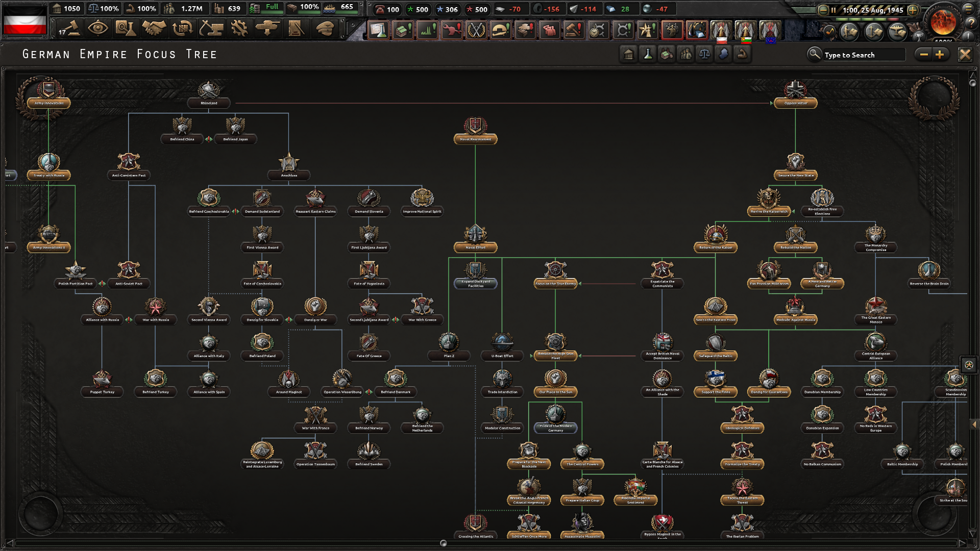Viewport: 980px width, 551px height.
Task: Toggle the Manpower soldiers focus filter
Action: 685,54
